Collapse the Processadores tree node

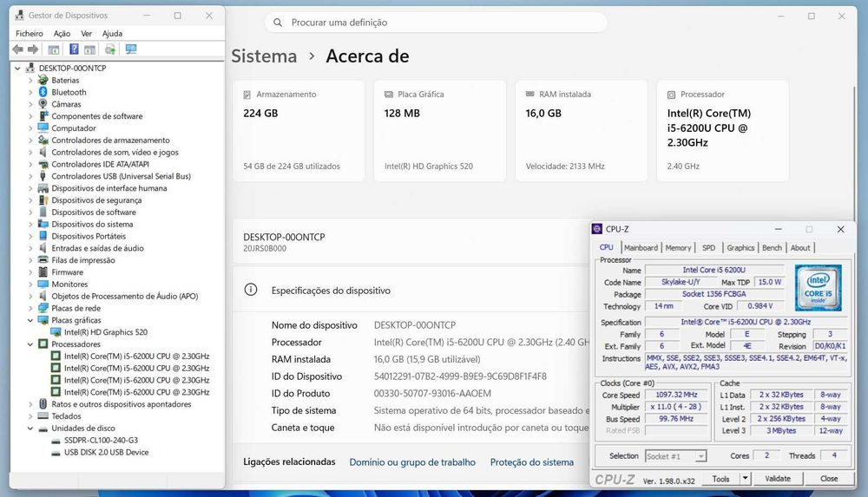click(30, 343)
